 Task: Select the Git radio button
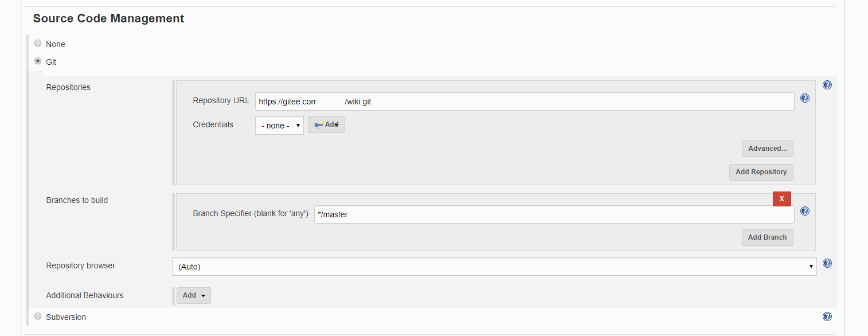(x=38, y=61)
